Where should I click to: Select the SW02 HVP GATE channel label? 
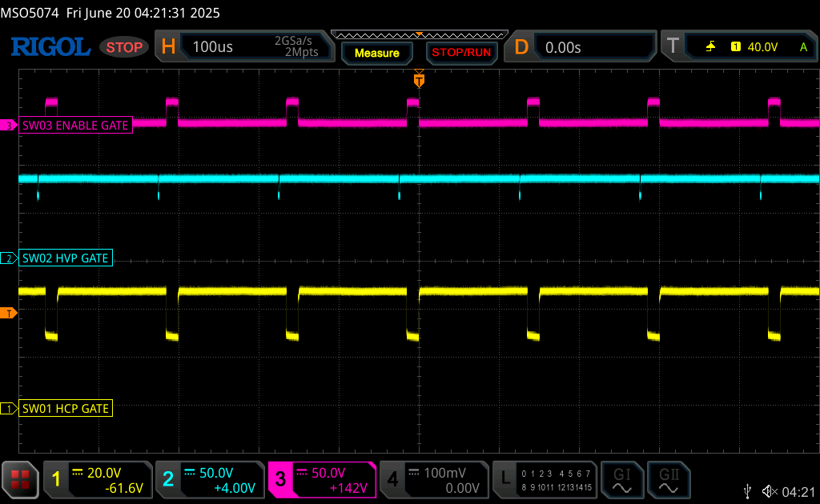66,258
